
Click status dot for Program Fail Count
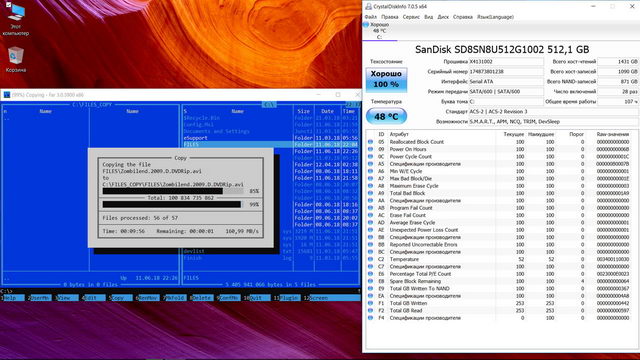[370, 208]
